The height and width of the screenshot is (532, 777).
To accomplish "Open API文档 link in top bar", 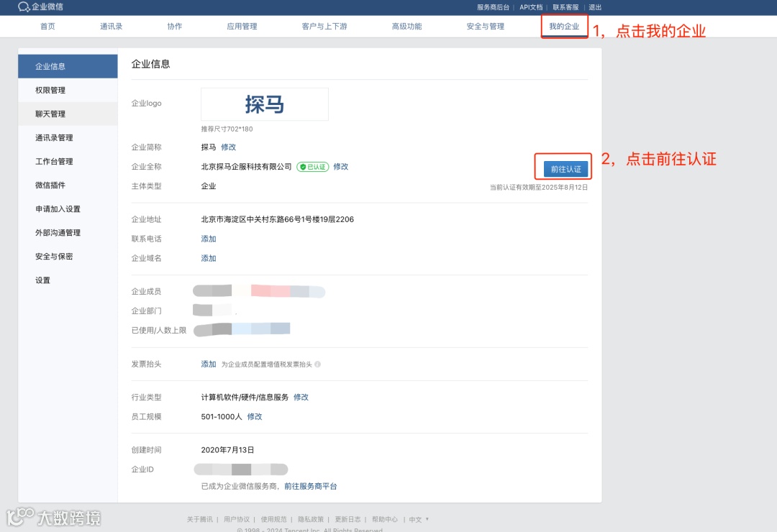I will (531, 7).
